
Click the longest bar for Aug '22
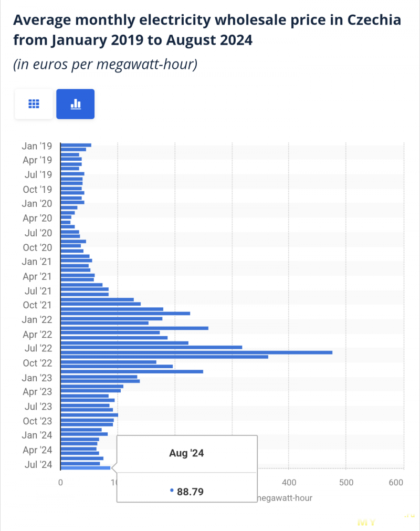(197, 352)
